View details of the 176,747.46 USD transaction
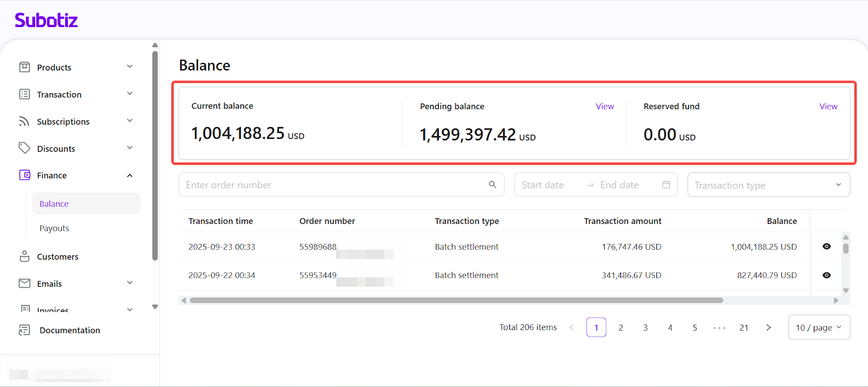The image size is (868, 387). point(826,247)
